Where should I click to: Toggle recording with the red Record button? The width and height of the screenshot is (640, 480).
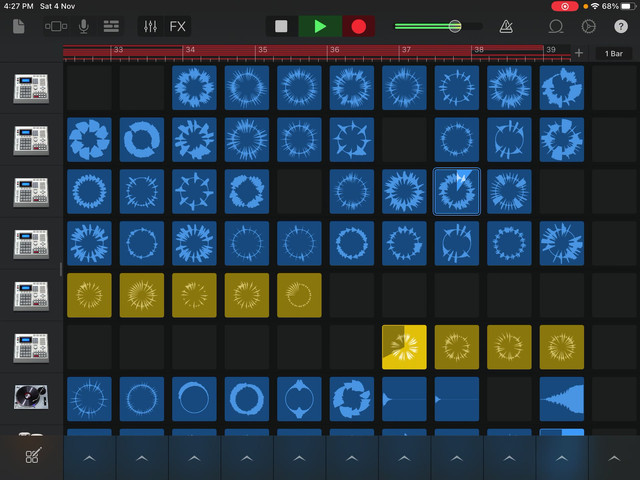[359, 27]
